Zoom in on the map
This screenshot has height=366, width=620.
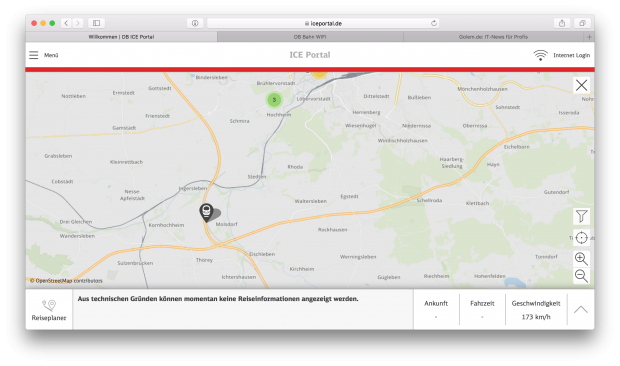point(581,258)
